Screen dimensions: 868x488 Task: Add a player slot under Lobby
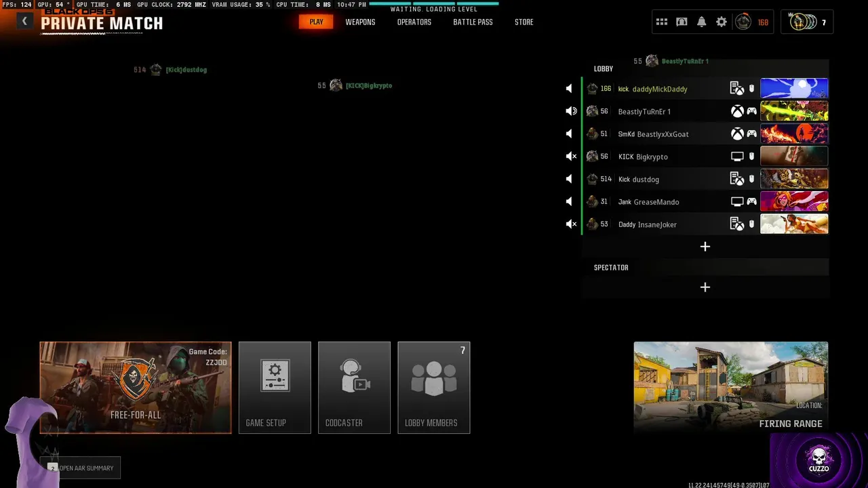705,247
